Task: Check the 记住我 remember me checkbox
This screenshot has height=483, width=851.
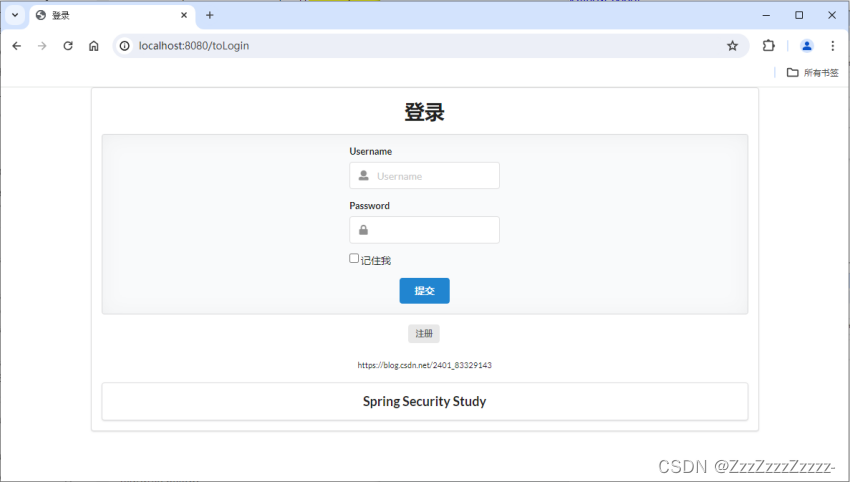Action: tap(354, 258)
